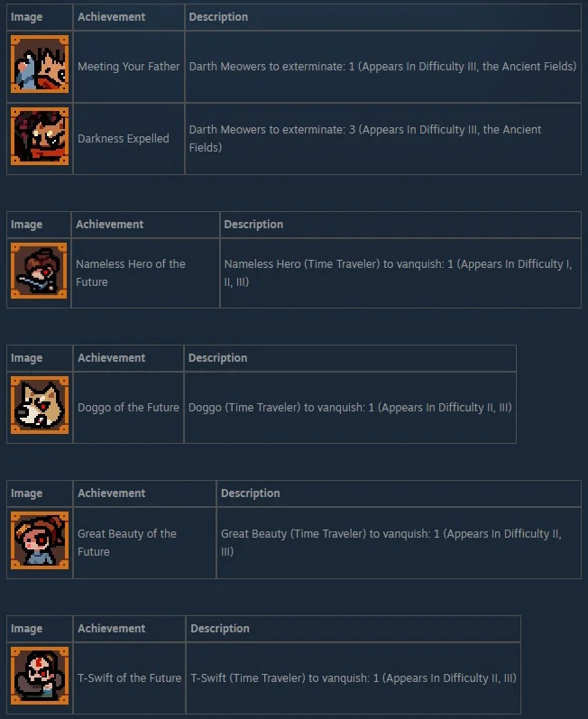Viewport: 588px width, 719px height.
Task: Click the Meeting Your Father achievement name
Action: pyautogui.click(x=128, y=67)
